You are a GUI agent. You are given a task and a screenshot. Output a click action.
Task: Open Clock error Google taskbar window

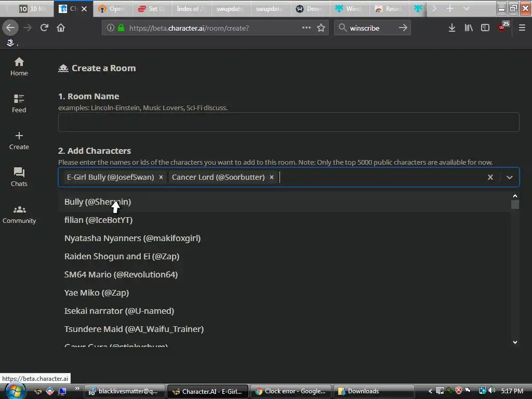[x=291, y=391]
